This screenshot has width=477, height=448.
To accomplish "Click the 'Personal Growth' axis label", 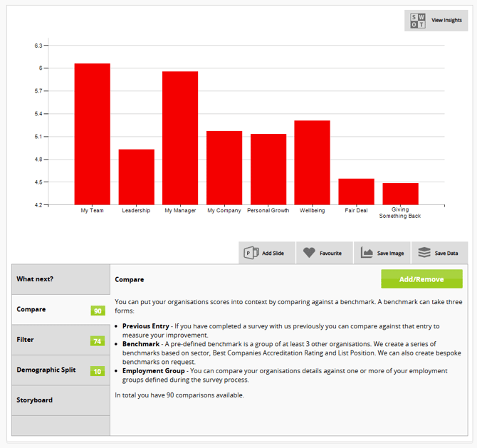I will coord(268,210).
